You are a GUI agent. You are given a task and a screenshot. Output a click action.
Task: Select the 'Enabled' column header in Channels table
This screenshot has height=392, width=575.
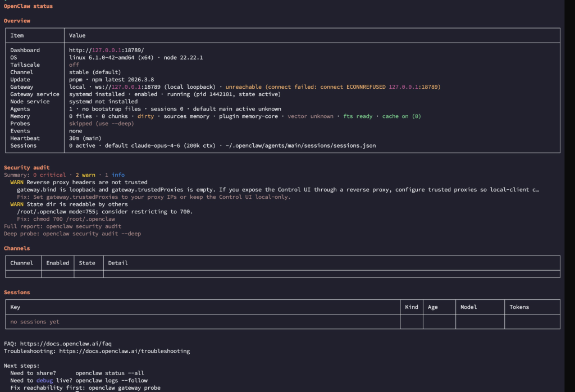click(x=58, y=263)
